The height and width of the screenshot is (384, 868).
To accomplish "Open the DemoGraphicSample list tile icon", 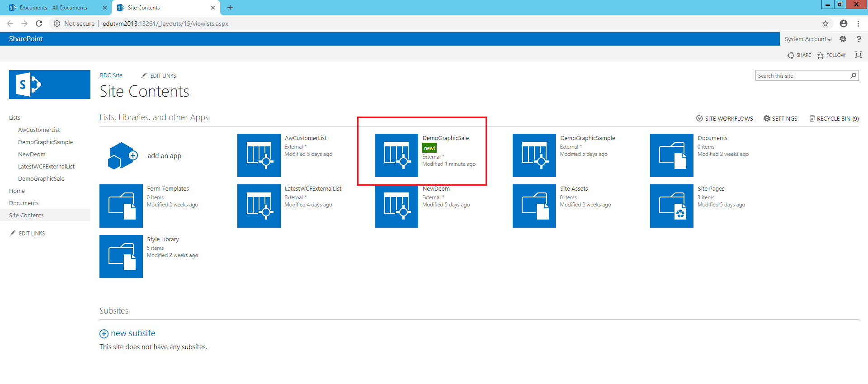I will pyautogui.click(x=534, y=155).
